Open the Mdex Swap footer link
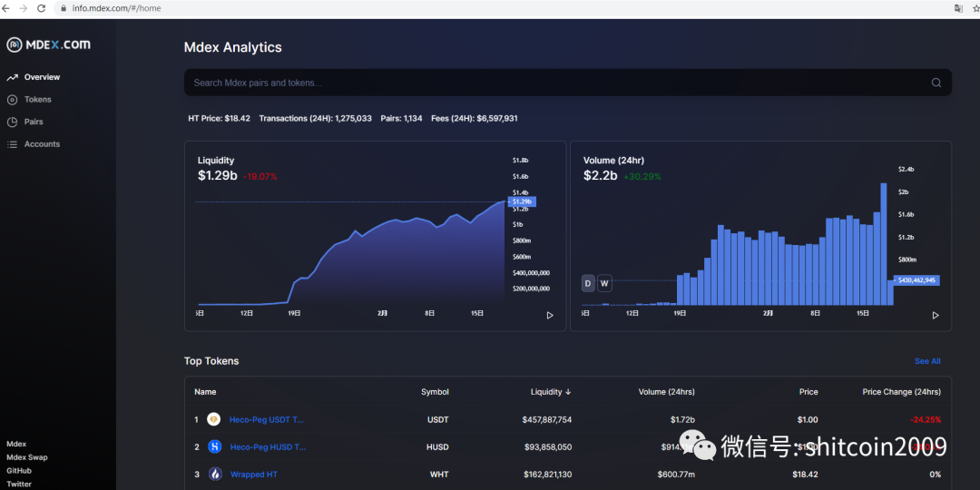This screenshot has height=490, width=980. pos(27,457)
